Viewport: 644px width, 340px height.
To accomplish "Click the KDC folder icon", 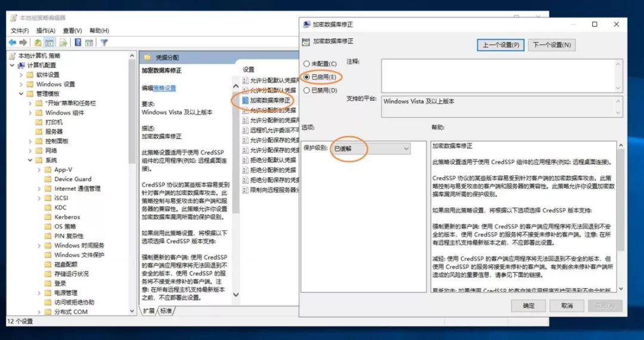I will click(x=48, y=208).
